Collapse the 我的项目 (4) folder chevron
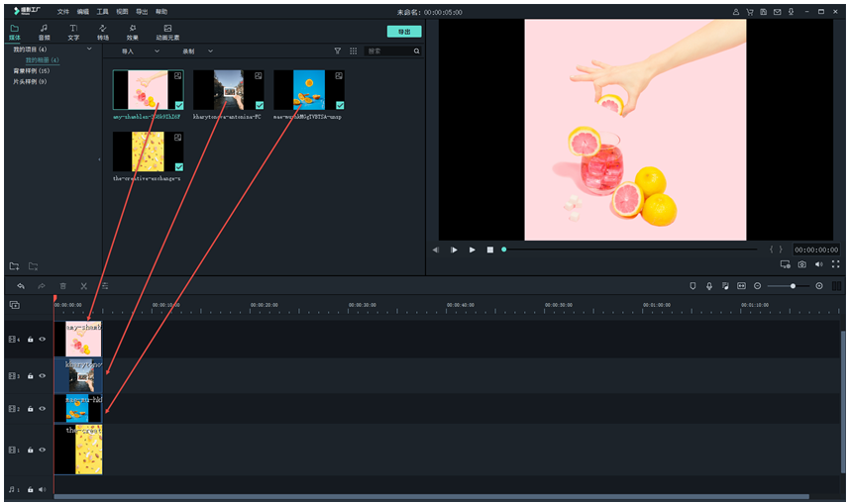 tap(89, 49)
